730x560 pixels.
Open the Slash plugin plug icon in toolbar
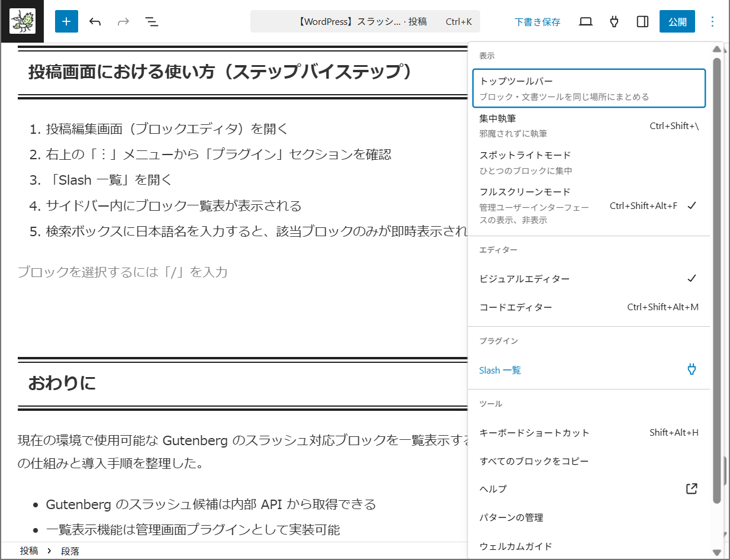click(614, 22)
